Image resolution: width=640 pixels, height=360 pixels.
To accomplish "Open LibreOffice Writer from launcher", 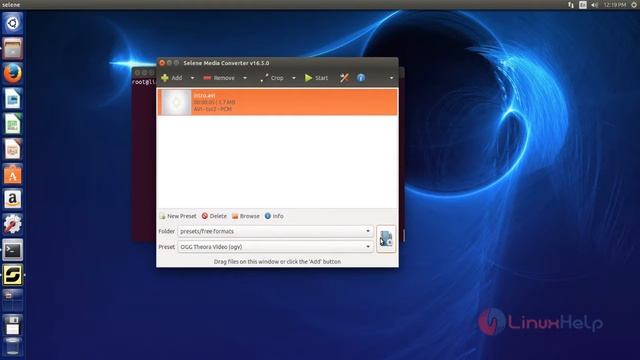I will (13, 99).
